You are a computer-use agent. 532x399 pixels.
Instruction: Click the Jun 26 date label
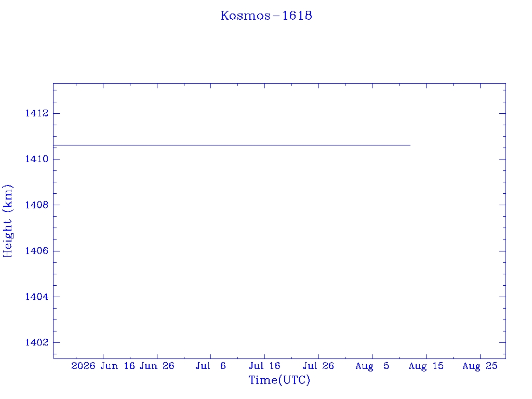click(157, 366)
